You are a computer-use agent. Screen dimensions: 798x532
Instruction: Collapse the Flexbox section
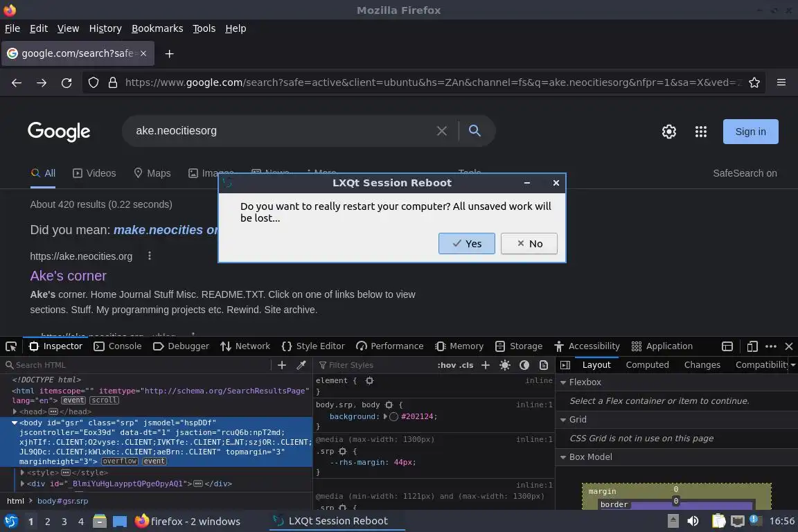tap(563, 382)
